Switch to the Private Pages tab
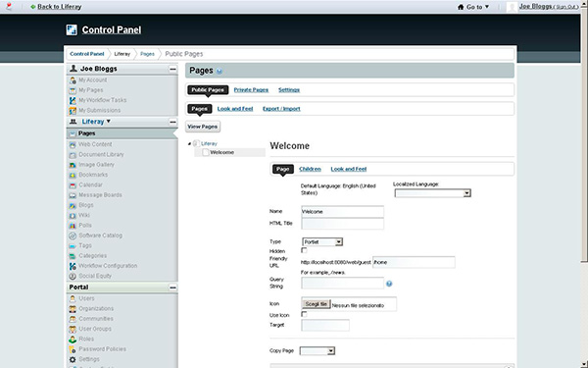This screenshot has width=588, height=368. click(251, 90)
